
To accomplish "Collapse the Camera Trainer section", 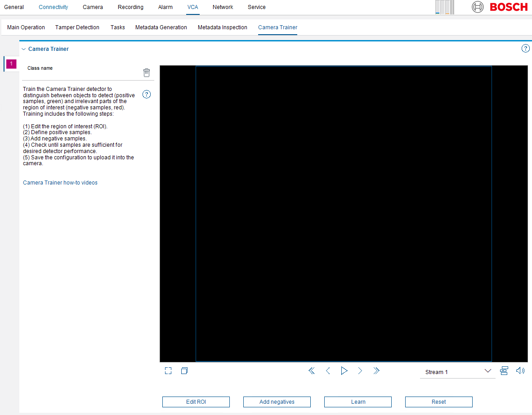I will (x=24, y=49).
